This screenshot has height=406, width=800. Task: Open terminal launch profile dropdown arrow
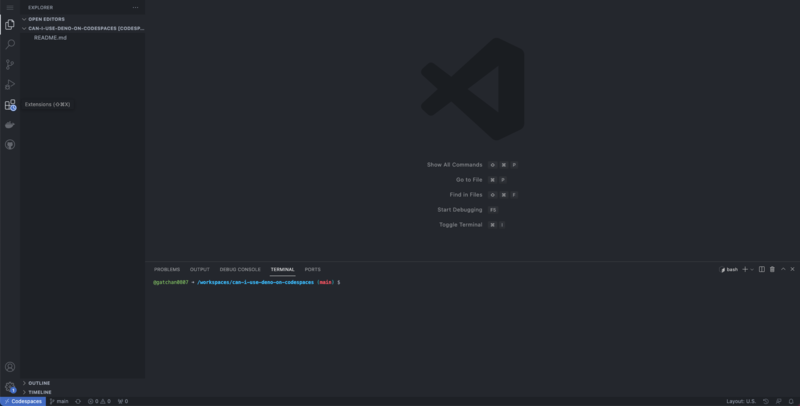[x=752, y=269]
